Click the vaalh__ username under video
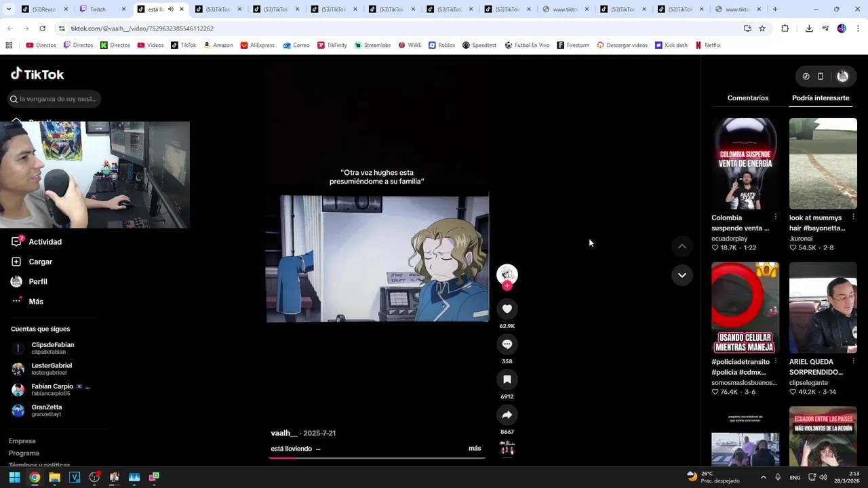This screenshot has height=488, width=868. click(x=284, y=433)
